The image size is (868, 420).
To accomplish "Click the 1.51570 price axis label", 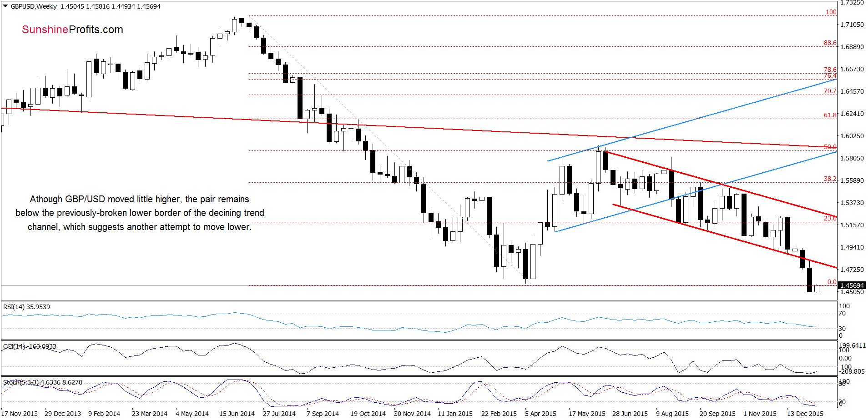I will pyautogui.click(x=852, y=225).
